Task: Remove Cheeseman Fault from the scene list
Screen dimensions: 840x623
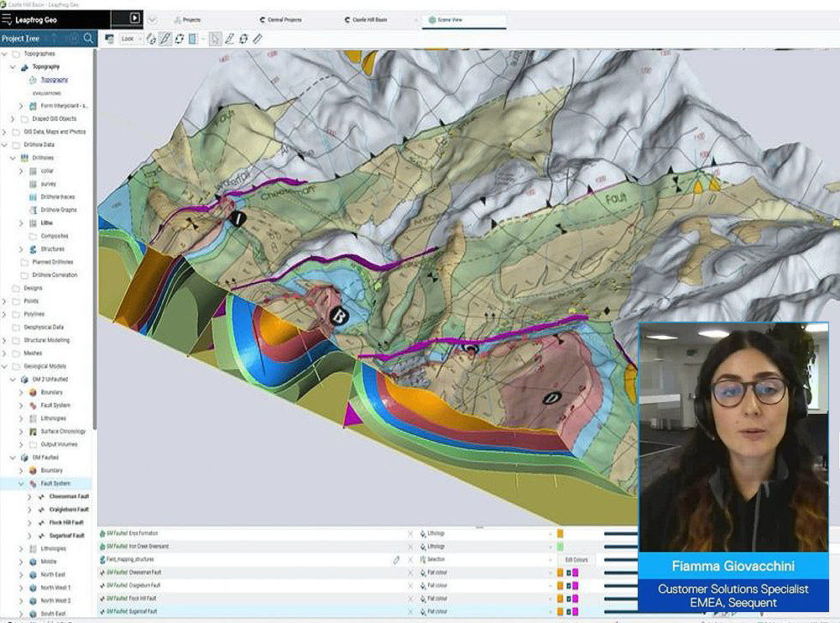Action: tap(410, 573)
